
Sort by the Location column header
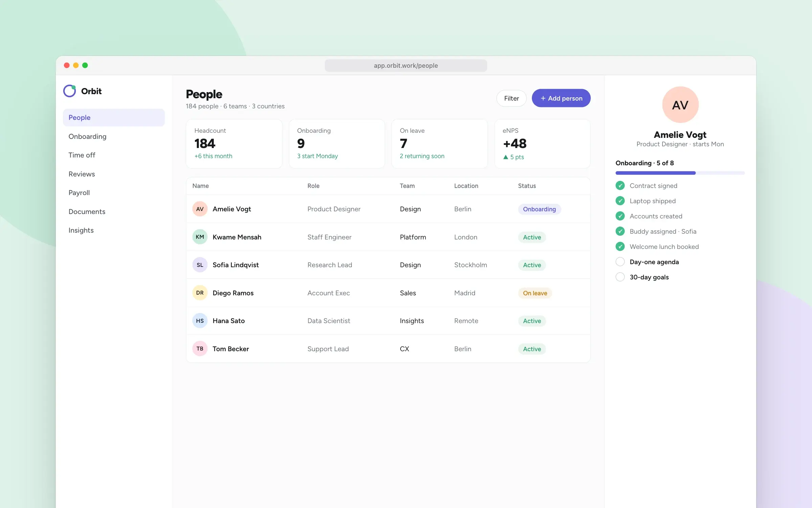(x=466, y=186)
